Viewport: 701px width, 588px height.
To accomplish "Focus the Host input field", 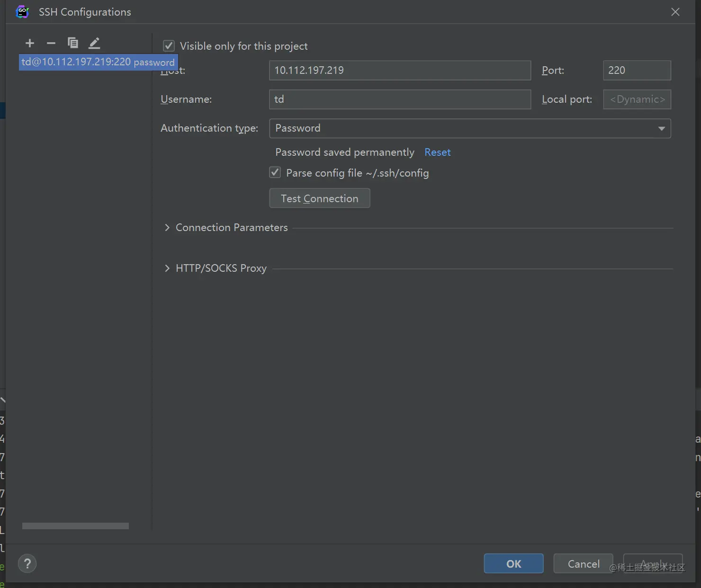I will point(400,71).
